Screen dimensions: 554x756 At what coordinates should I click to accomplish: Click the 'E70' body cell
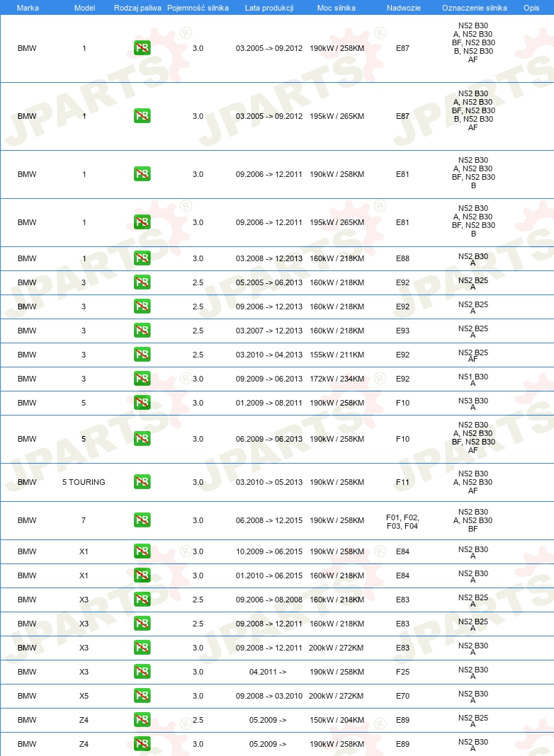tap(402, 697)
